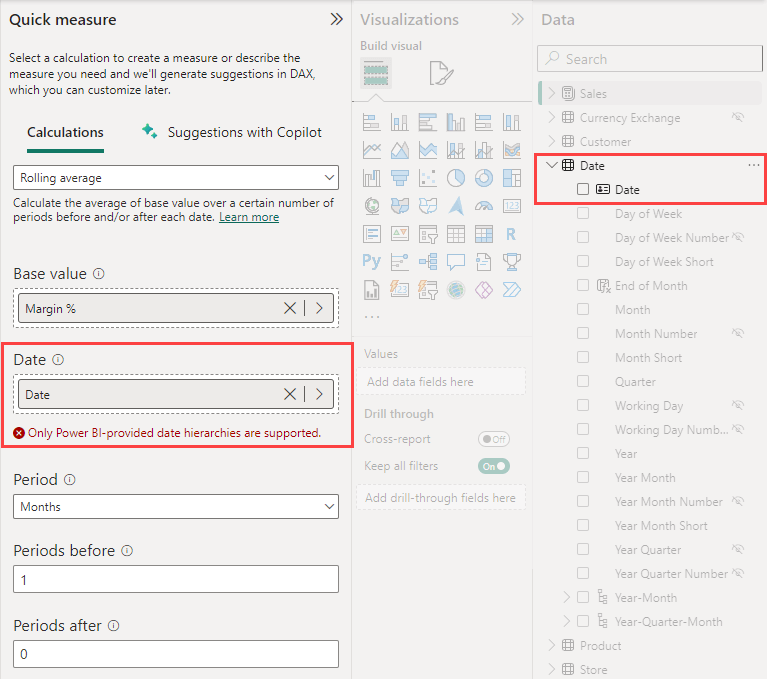Expand the Product table
This screenshot has width=767, height=679.
552,645
